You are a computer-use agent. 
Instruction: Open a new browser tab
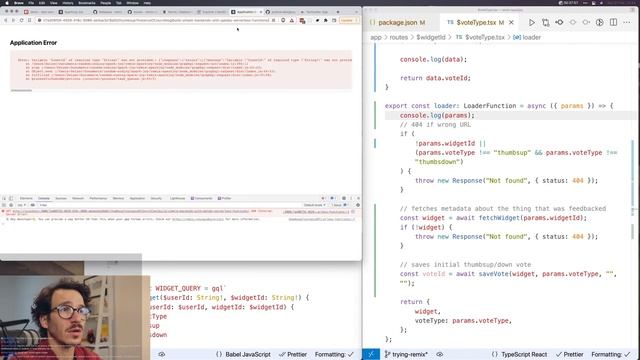tap(338, 12)
